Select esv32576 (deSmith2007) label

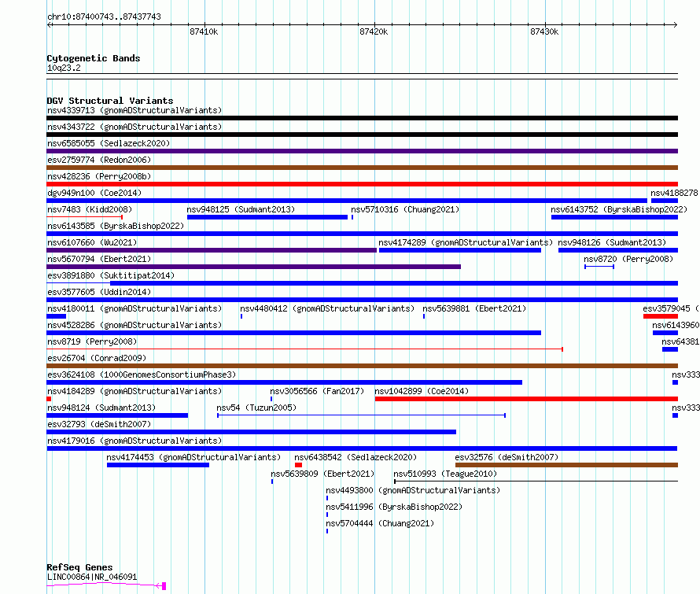point(507,457)
